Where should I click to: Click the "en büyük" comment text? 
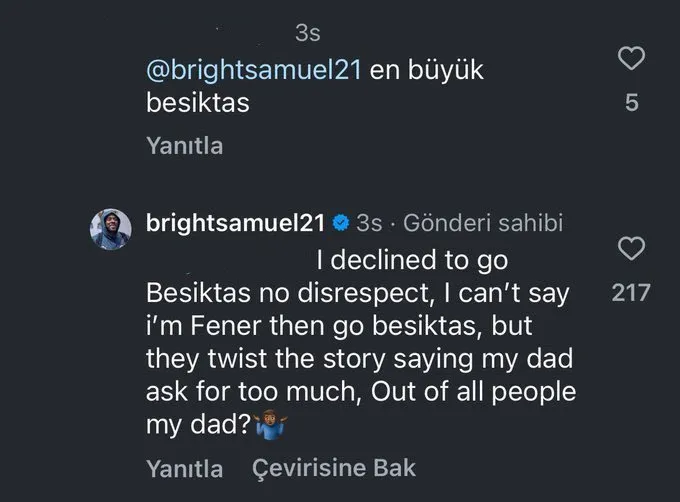427,72
